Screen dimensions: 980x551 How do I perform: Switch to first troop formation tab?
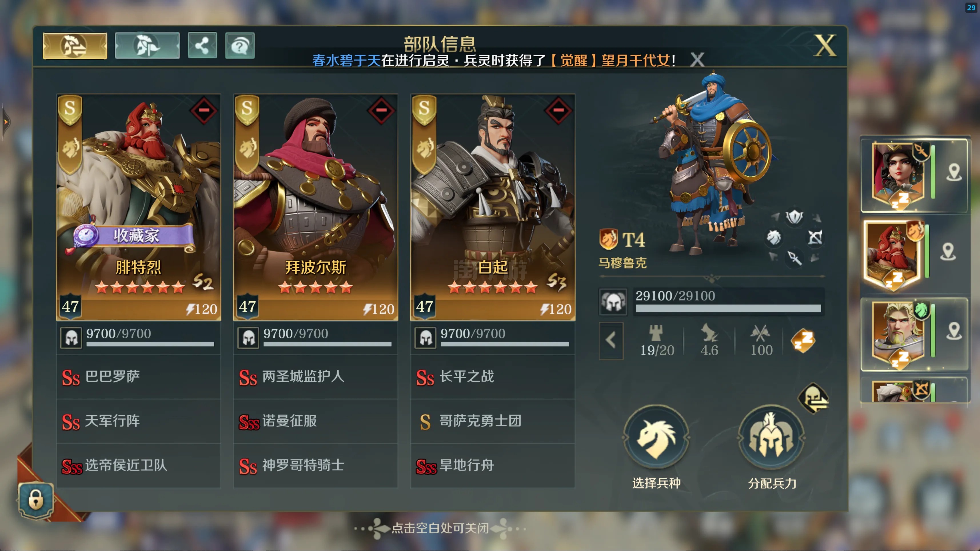(75, 46)
